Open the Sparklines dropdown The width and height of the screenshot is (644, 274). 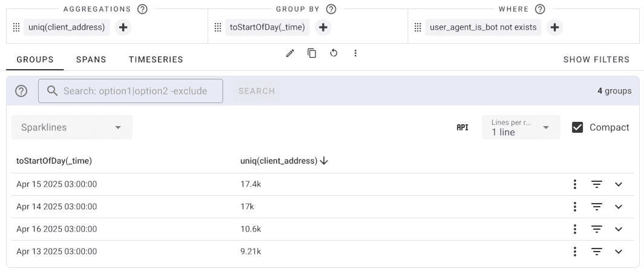pos(72,127)
